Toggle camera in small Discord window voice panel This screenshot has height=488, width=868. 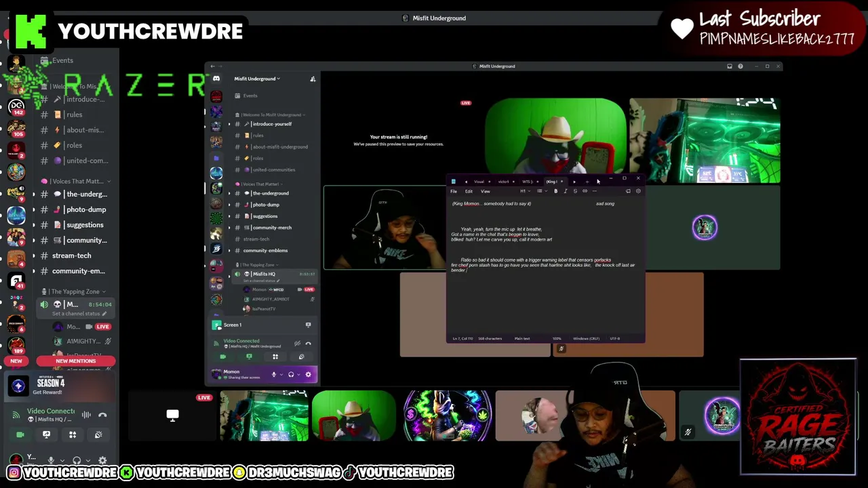click(x=222, y=357)
